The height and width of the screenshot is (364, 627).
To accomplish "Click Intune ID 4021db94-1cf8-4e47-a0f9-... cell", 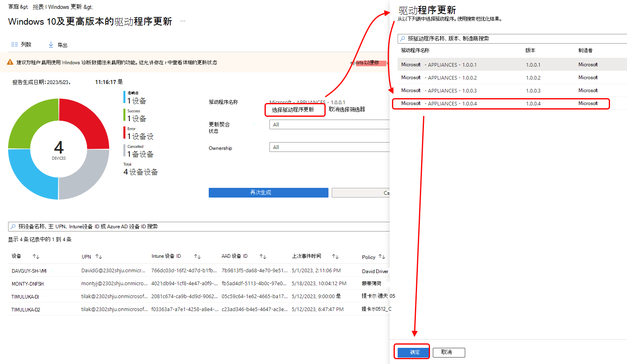I will tap(184, 284).
